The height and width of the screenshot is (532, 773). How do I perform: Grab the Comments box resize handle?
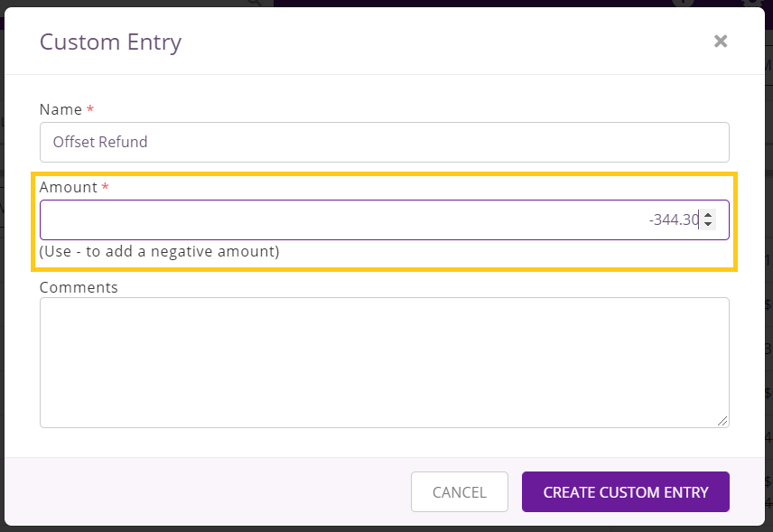click(x=722, y=421)
